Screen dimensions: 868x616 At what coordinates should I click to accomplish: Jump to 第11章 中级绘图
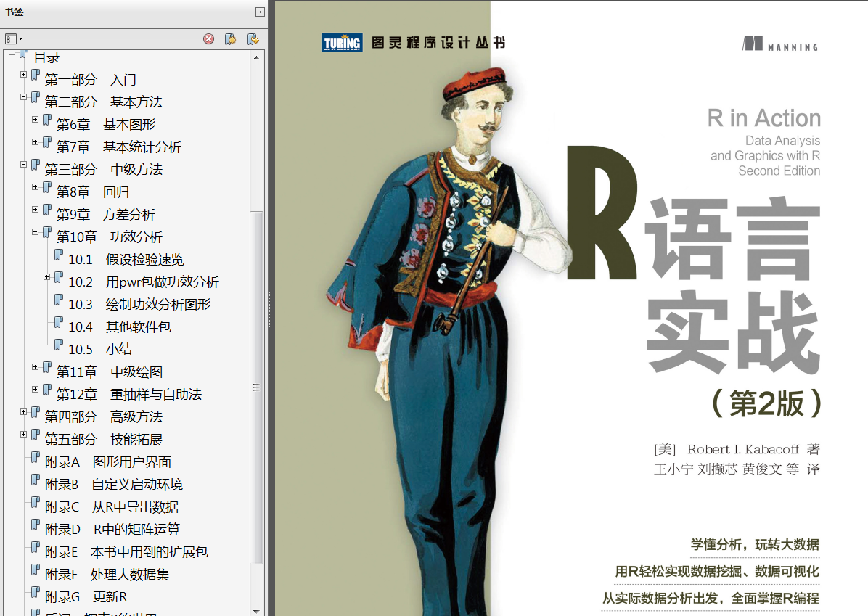click(x=109, y=372)
